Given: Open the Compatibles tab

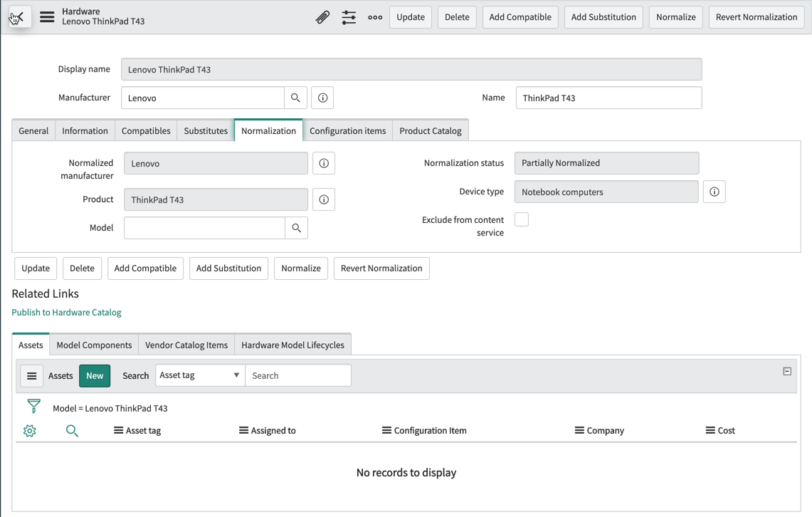Looking at the screenshot, I should 146,130.
